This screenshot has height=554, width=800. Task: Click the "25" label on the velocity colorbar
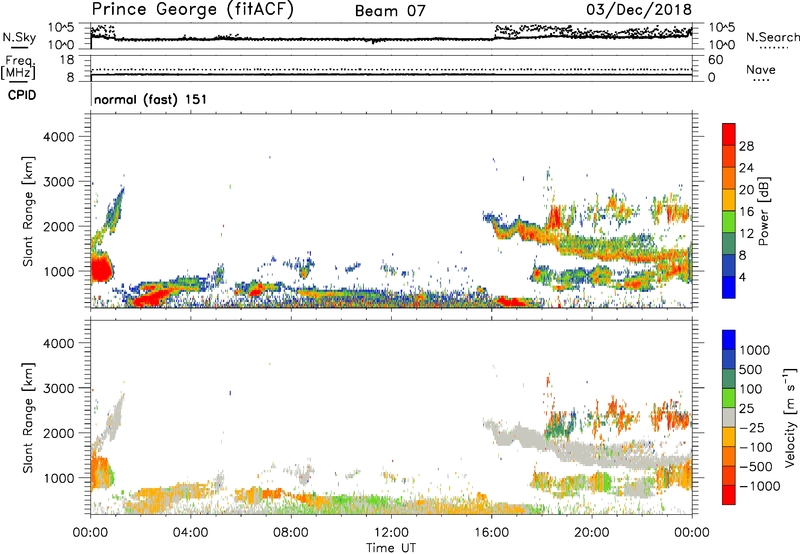(x=746, y=409)
